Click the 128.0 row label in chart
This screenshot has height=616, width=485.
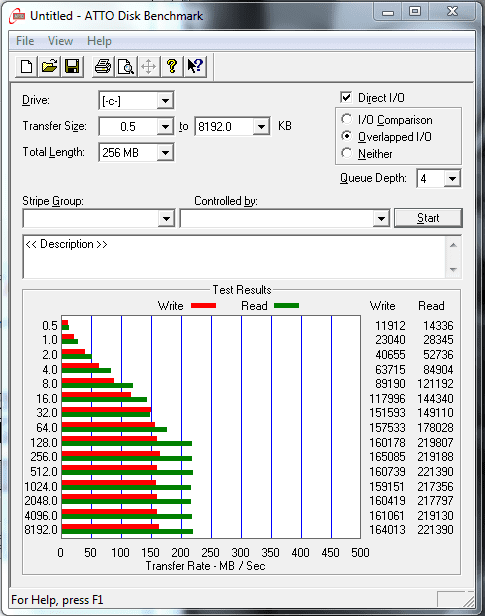coord(44,443)
